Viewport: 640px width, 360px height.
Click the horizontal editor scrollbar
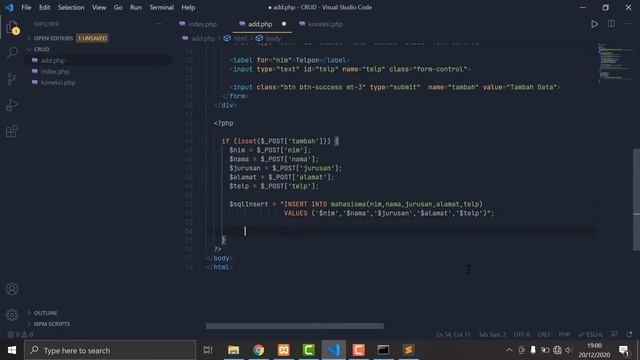pos(295,326)
